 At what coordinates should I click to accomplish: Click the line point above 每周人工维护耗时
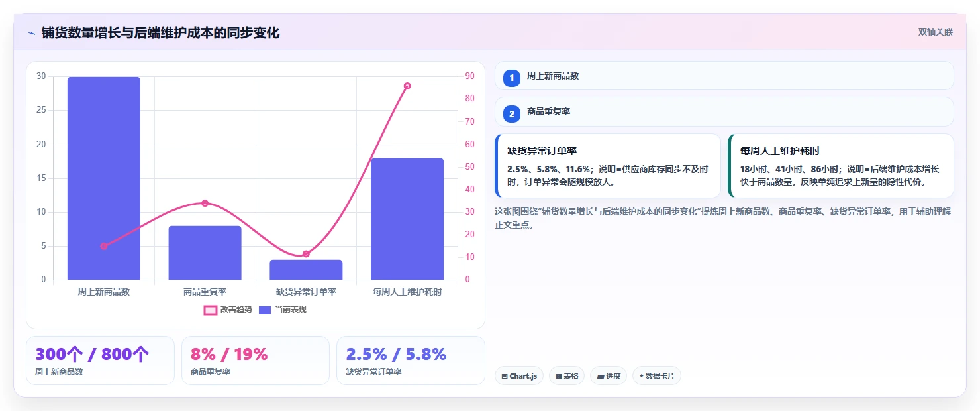pyautogui.click(x=407, y=86)
